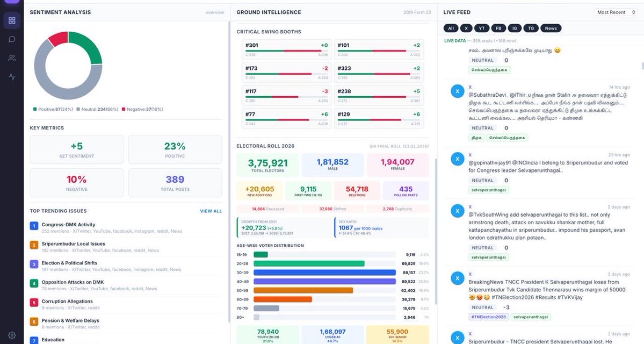Image resolution: width=644 pixels, height=344 pixels.
Task: Click the Male 1,81,852 card
Action: [332, 165]
